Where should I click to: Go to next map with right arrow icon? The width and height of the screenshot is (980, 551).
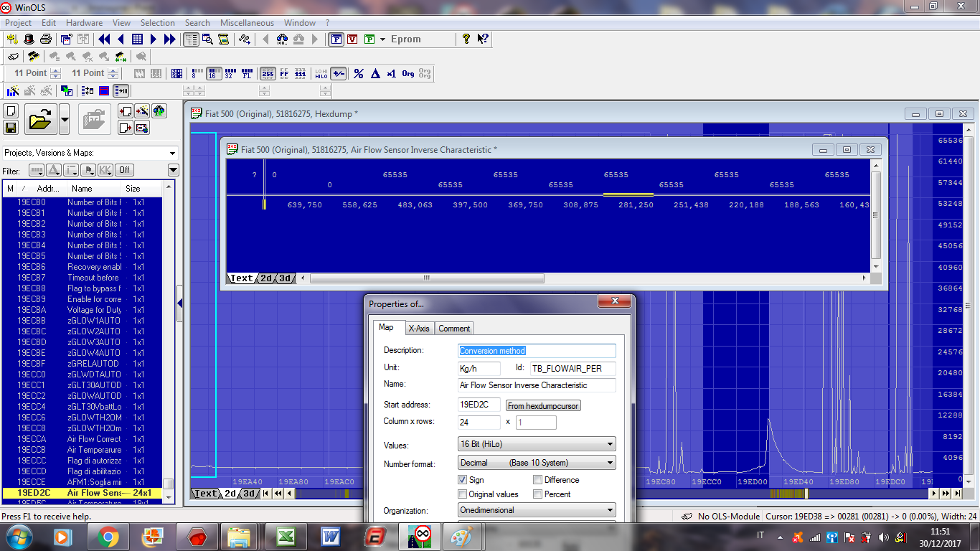(x=154, y=39)
